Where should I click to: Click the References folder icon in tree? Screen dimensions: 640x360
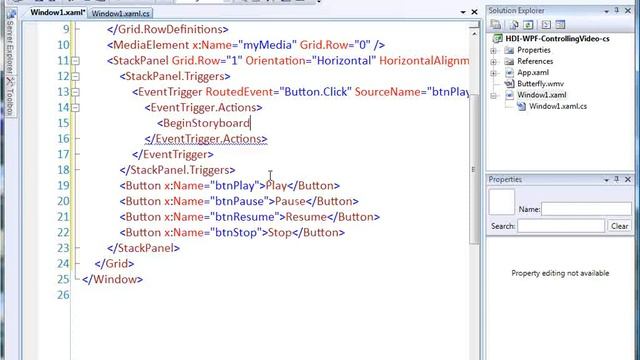tap(509, 62)
